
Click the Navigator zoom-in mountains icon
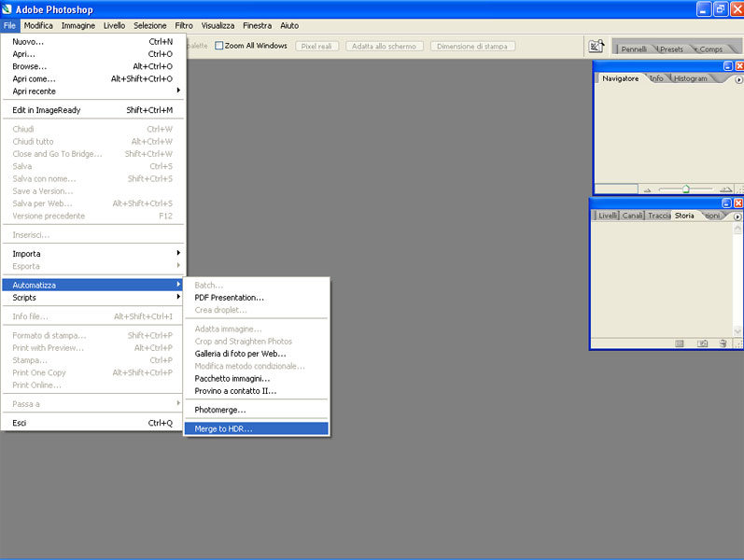click(x=726, y=189)
